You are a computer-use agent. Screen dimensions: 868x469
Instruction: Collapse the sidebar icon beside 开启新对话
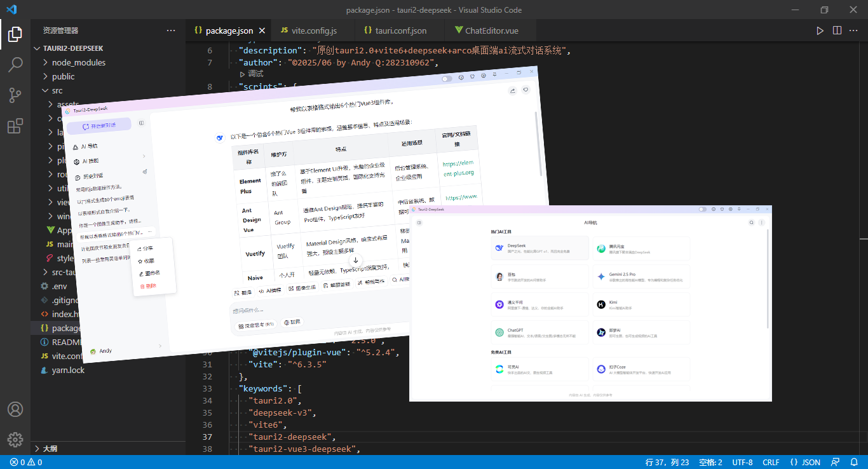(141, 123)
